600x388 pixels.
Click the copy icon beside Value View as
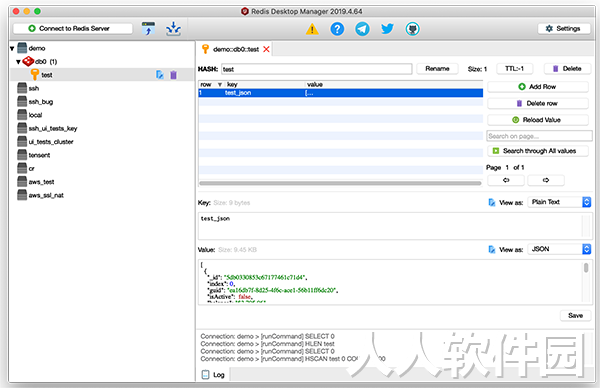(x=492, y=249)
